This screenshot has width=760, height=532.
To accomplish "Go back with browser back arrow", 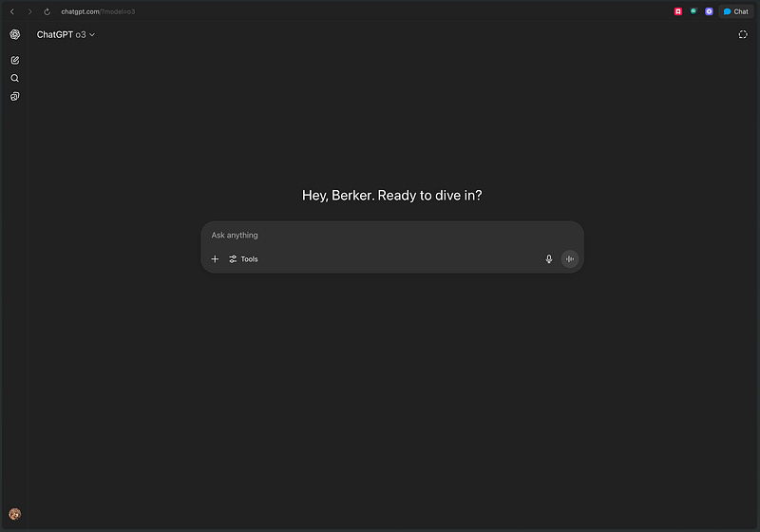I will [x=12, y=11].
